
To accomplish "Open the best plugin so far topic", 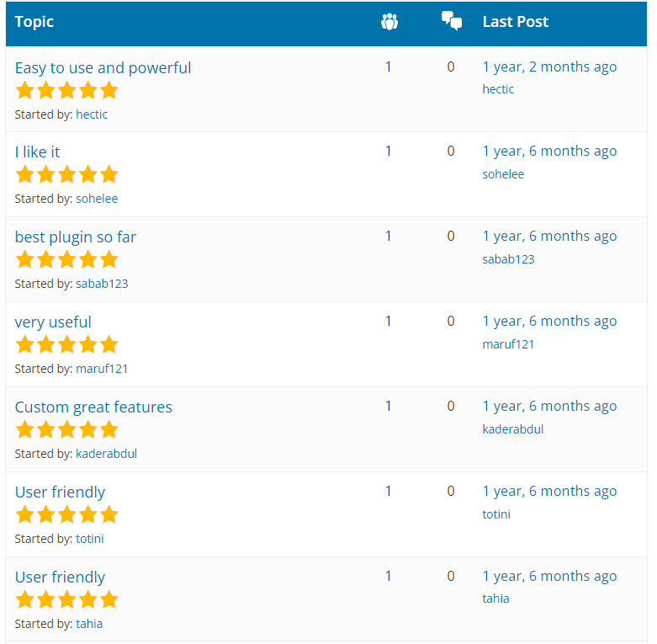I will (x=76, y=237).
